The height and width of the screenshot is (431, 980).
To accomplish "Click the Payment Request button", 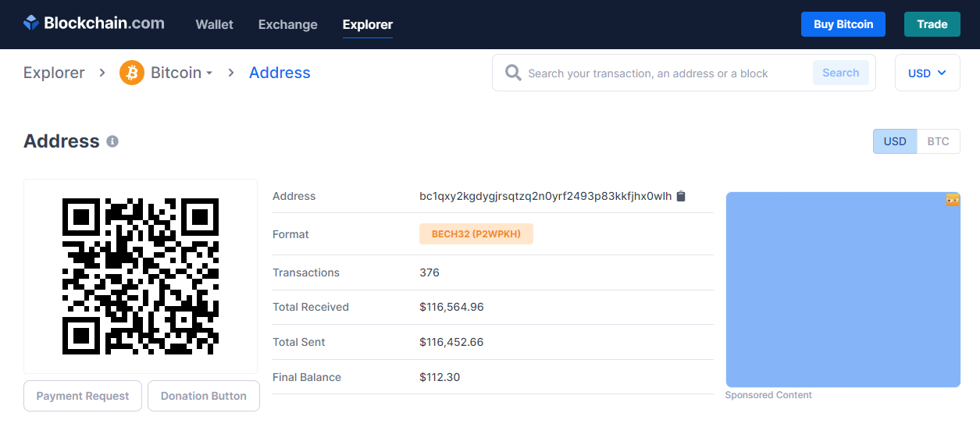I will (83, 396).
